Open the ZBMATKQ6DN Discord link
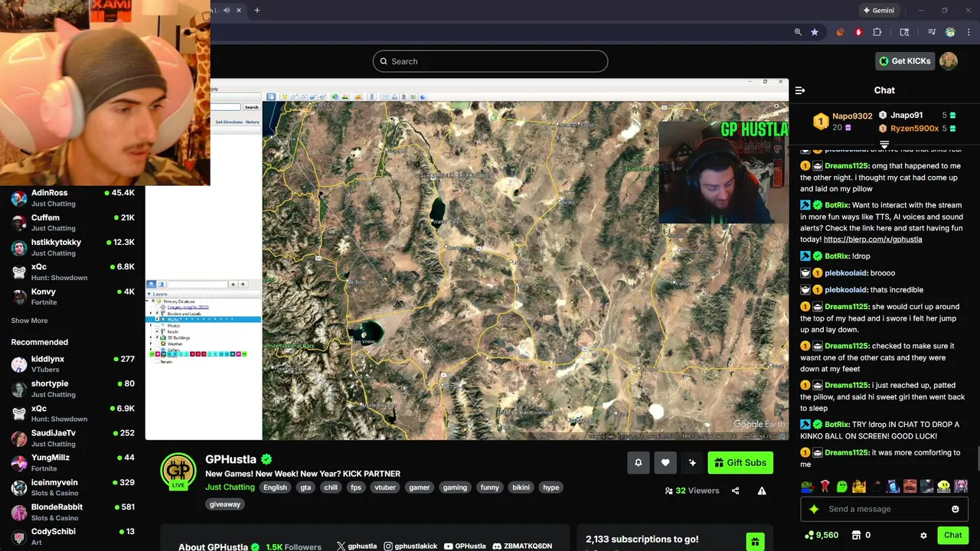980x551 pixels. tap(522, 546)
